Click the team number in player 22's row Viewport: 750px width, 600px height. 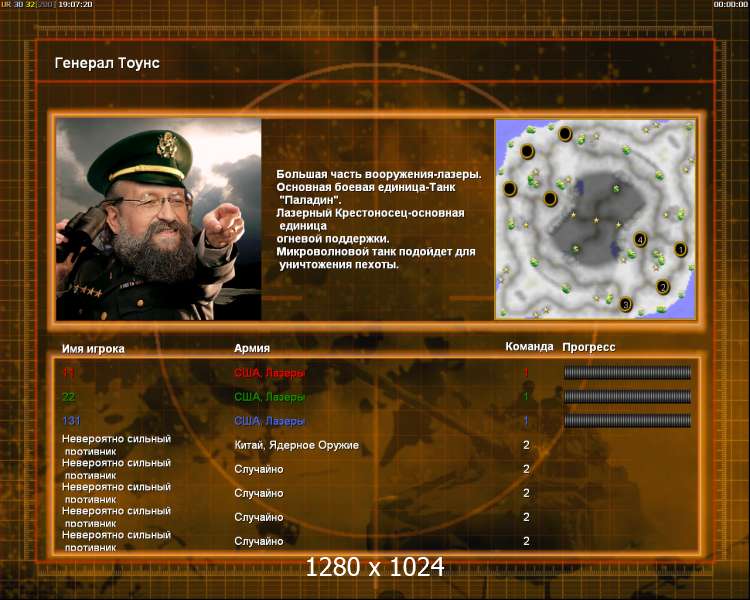point(526,396)
